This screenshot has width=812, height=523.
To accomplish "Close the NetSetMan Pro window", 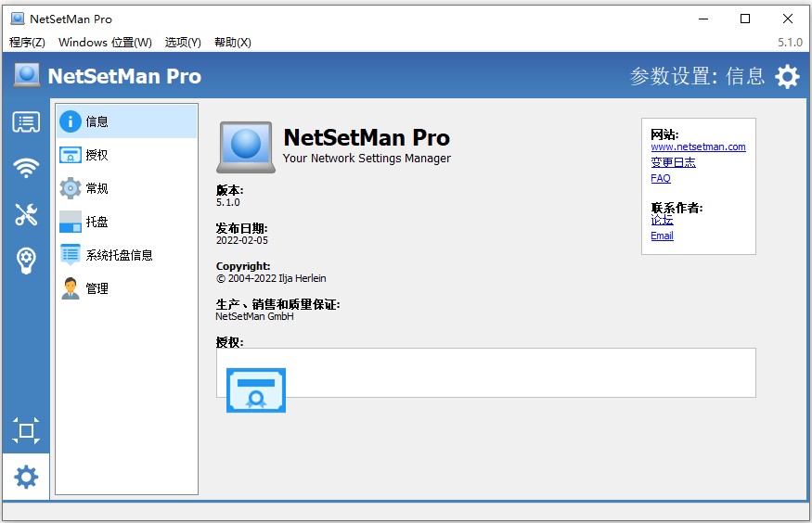I will click(788, 19).
